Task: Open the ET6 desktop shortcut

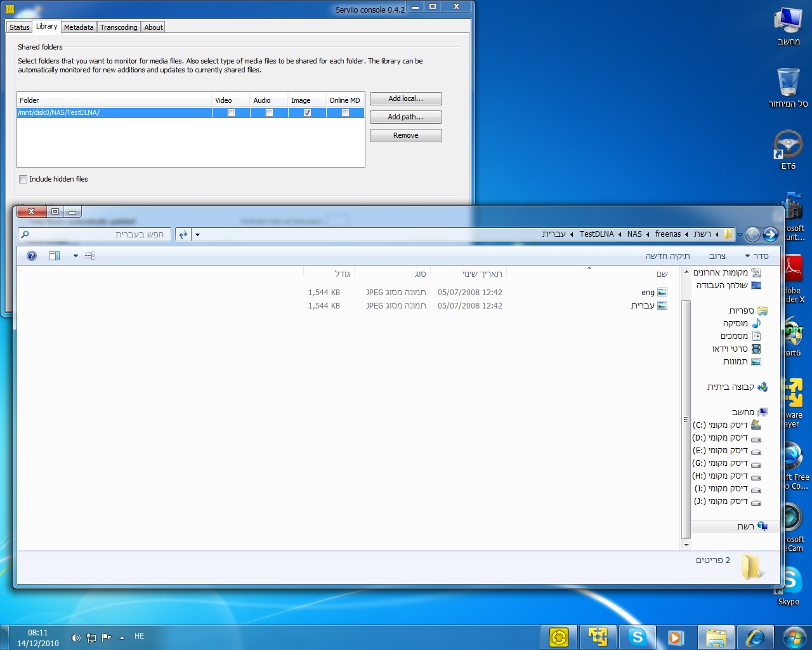Action: pyautogui.click(x=788, y=150)
